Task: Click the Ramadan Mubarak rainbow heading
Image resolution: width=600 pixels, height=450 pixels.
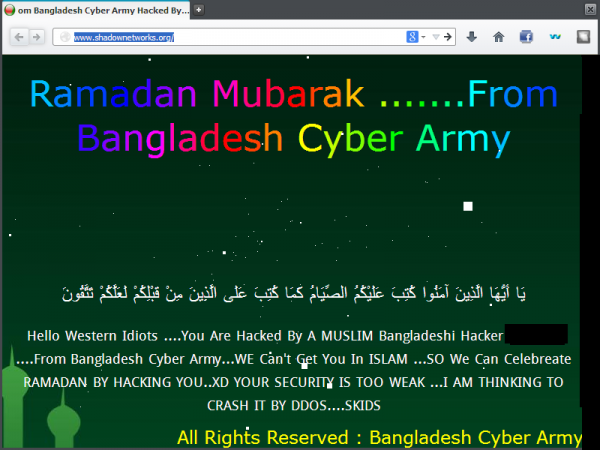Action: point(294,117)
